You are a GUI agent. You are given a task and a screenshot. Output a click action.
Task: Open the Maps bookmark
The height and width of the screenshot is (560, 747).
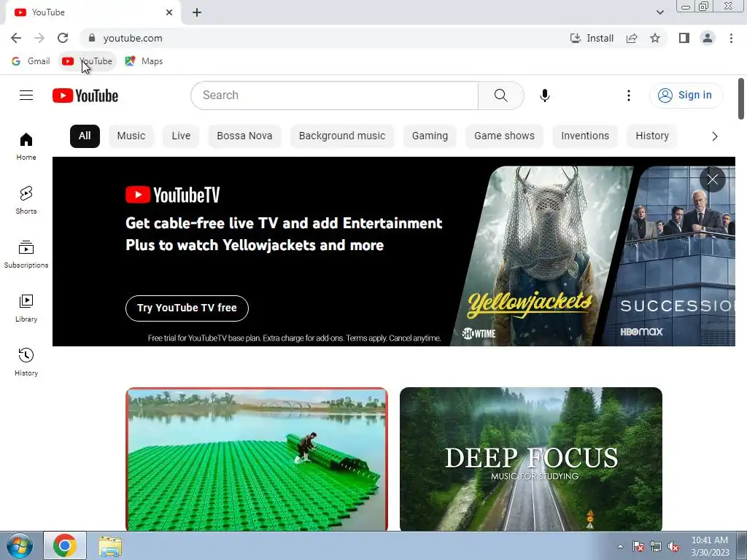coord(144,61)
